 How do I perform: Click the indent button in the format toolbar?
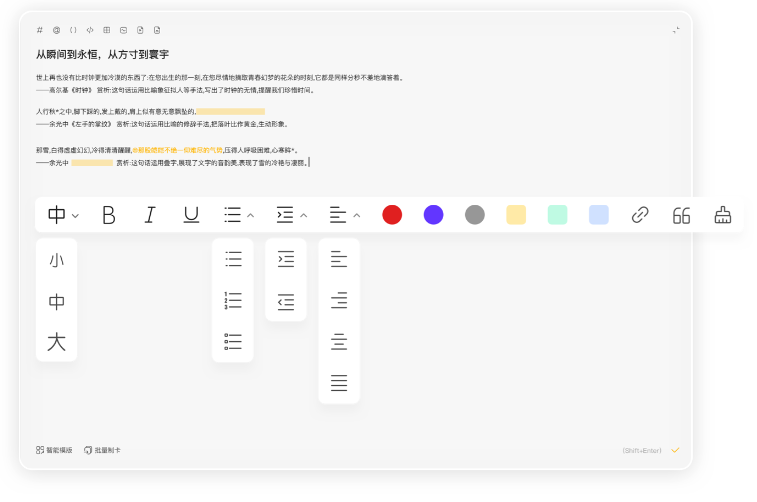point(285,215)
